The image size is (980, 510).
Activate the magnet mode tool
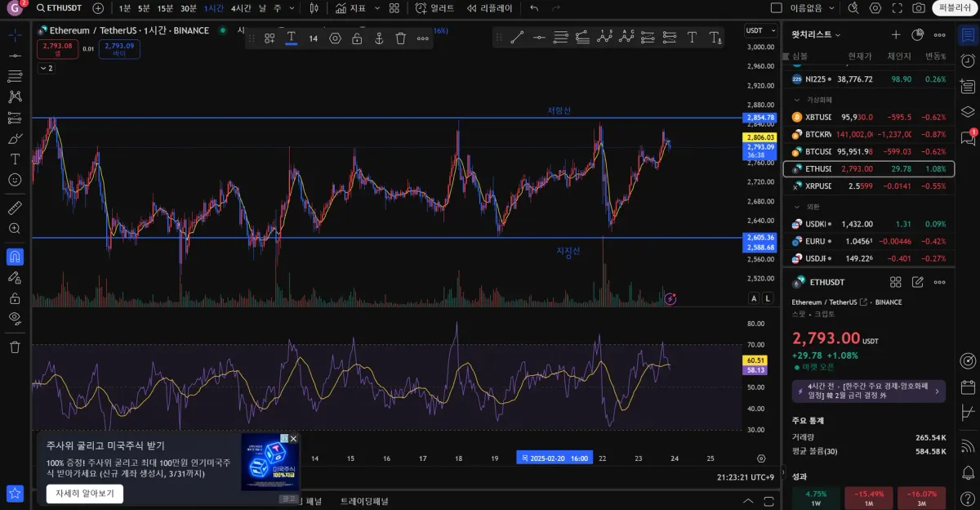pos(15,257)
